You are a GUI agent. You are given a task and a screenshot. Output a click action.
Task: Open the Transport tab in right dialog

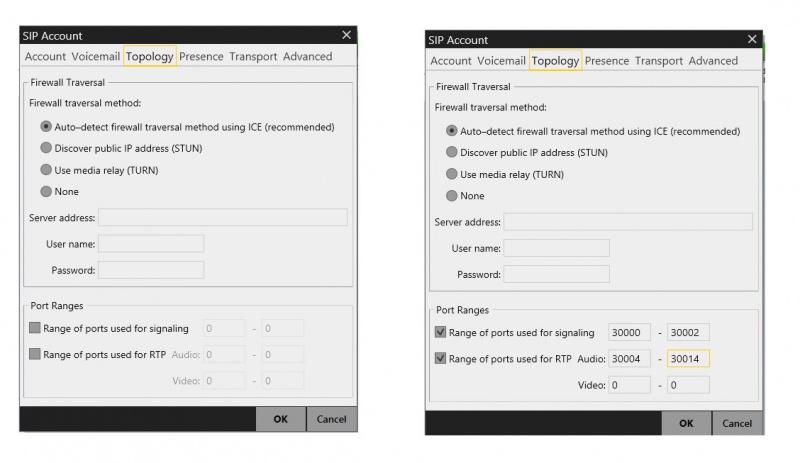tap(659, 61)
